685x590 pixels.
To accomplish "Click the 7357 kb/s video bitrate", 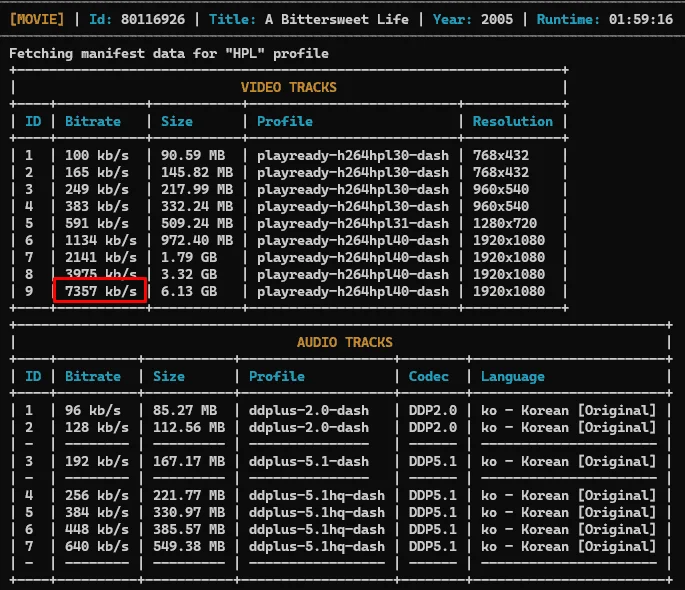I will coord(101,291).
